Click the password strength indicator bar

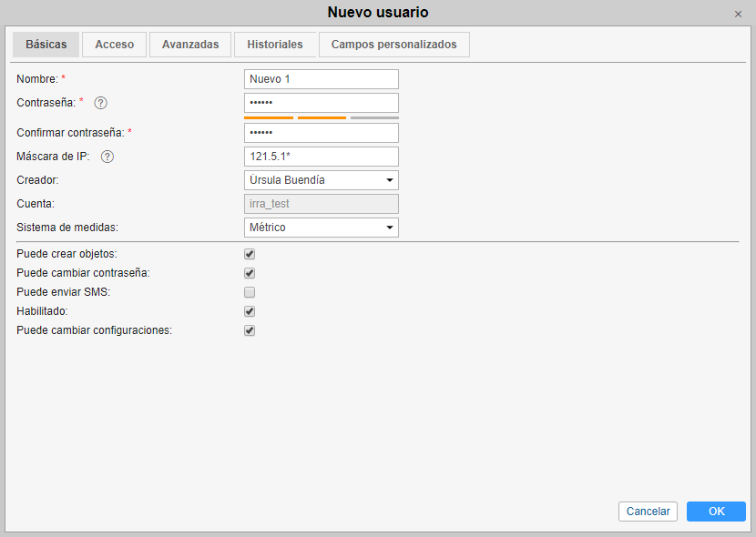pyautogui.click(x=322, y=117)
